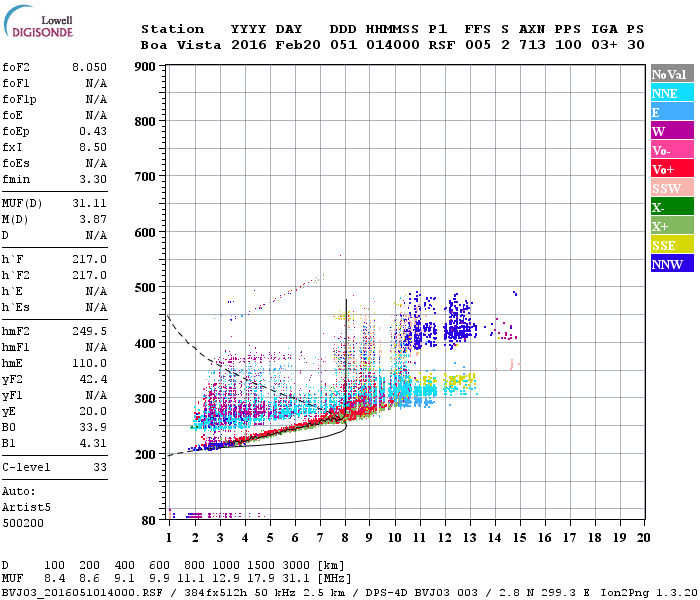Image resolution: width=700 pixels, height=600 pixels.
Task: Click the hmF2 value 249.5
Action: (89, 331)
